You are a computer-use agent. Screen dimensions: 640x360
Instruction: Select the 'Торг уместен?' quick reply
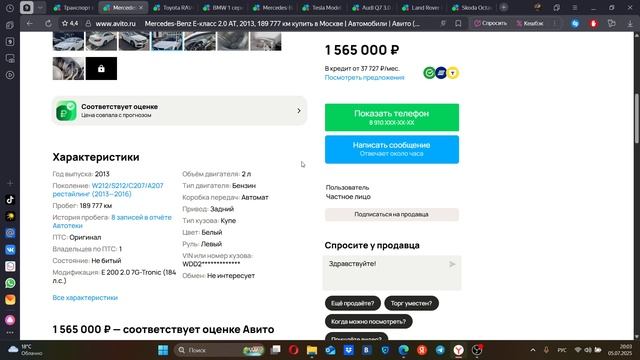click(411, 303)
